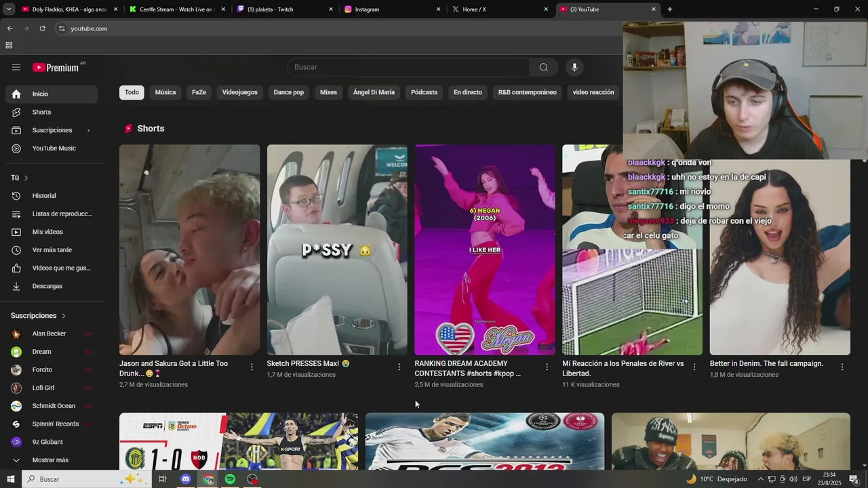Play Jason and Sakura short thumbnail
The width and height of the screenshot is (868, 488).
tap(189, 249)
